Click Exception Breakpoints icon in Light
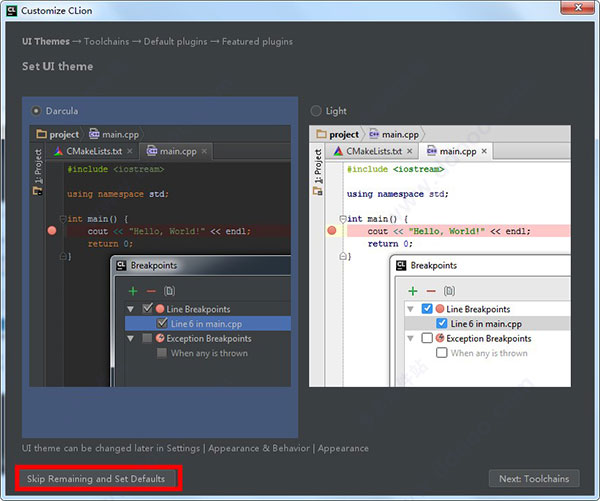600x501 pixels. coord(440,338)
